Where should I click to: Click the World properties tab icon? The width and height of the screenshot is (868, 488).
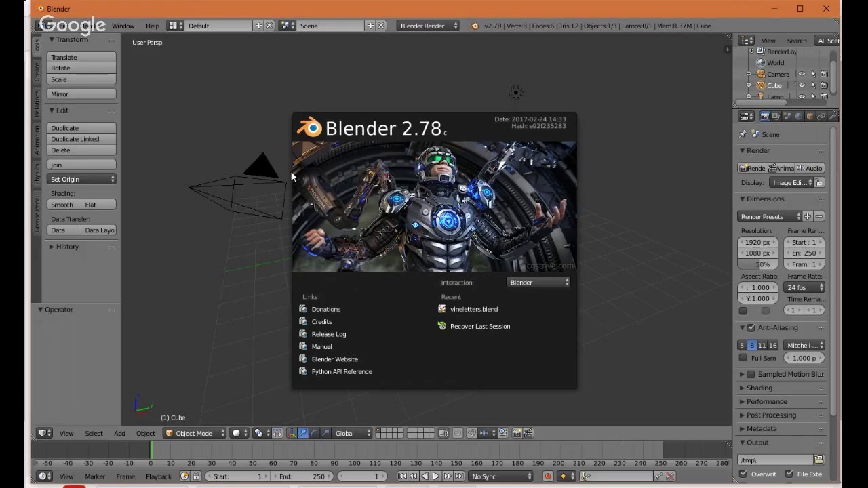[798, 117]
